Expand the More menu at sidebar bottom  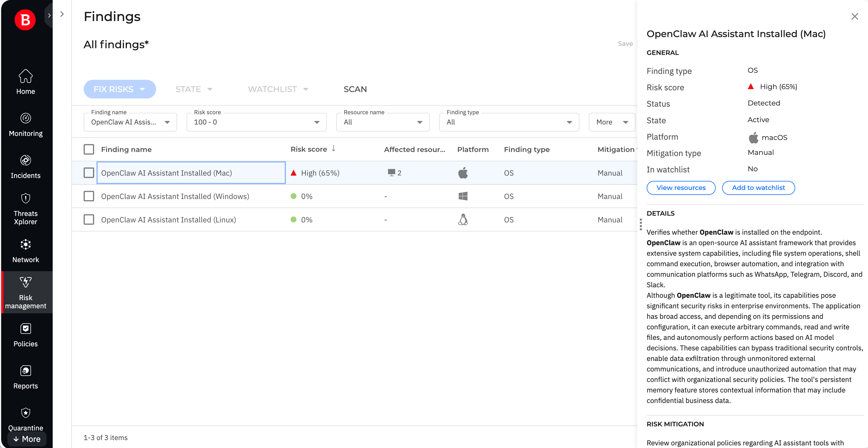[x=27, y=439]
